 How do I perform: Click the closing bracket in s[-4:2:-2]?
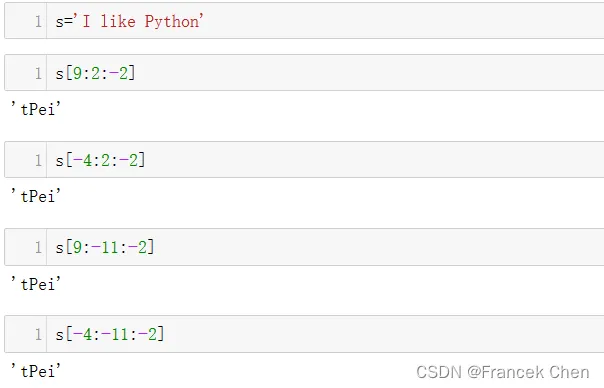coord(142,160)
